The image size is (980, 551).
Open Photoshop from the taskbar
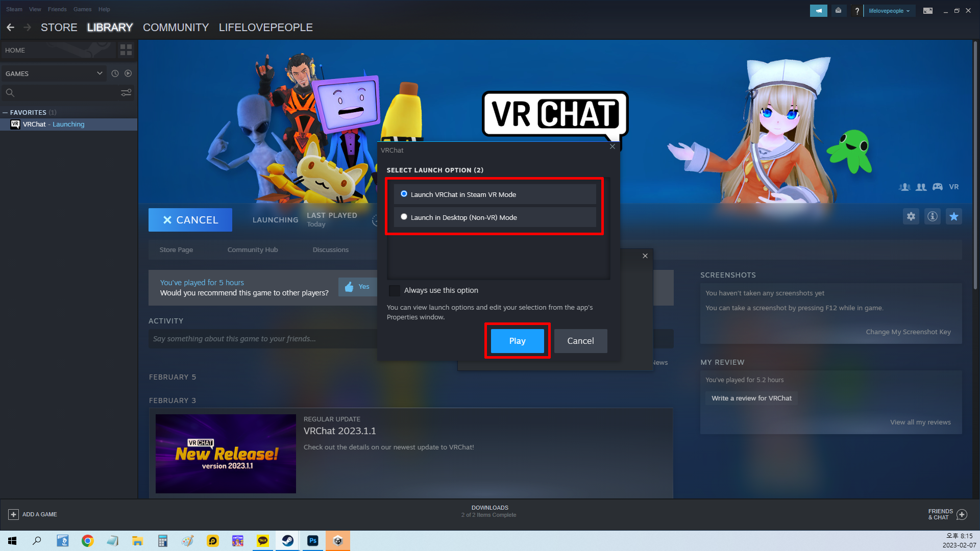coord(313,541)
